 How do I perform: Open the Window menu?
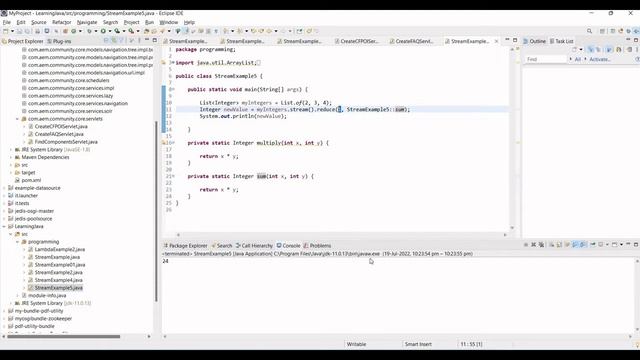point(169,22)
